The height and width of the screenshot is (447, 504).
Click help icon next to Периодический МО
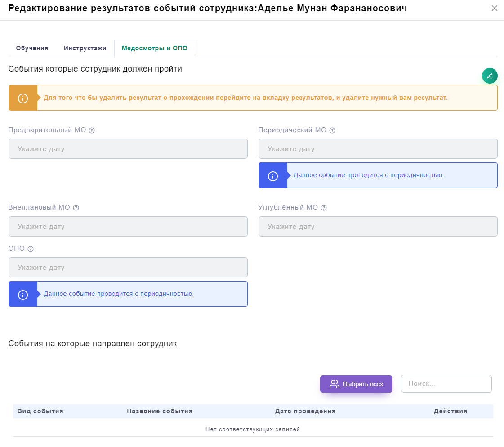pos(332,130)
